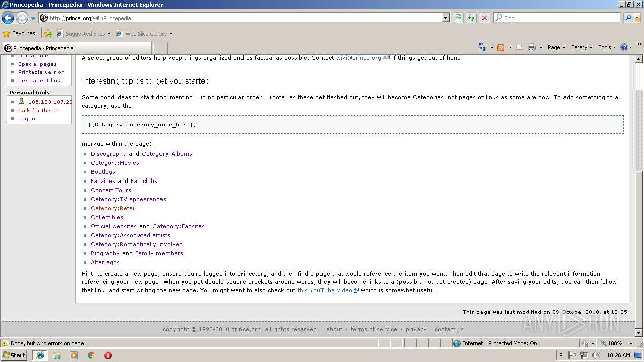Open the Alter egos link
This screenshot has height=362, width=644.
click(x=105, y=262)
